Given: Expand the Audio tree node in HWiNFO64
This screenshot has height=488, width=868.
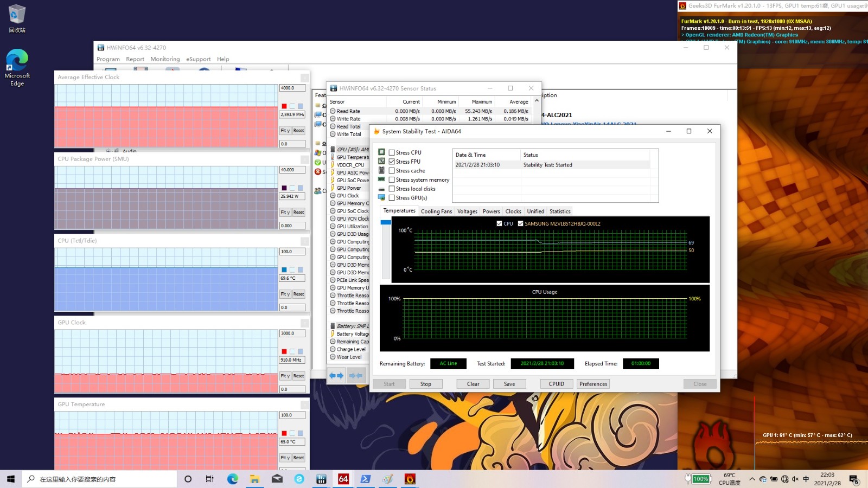Looking at the screenshot, I should [108, 151].
